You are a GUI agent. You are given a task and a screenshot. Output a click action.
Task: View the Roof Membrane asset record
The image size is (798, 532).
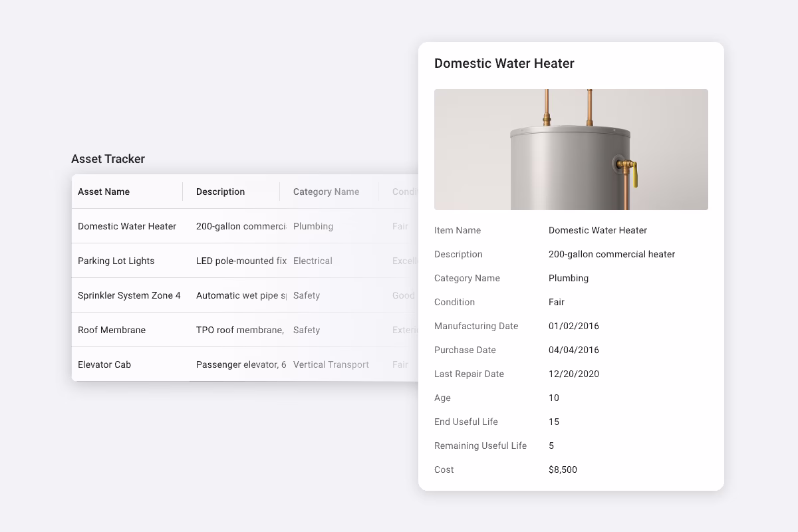click(112, 330)
